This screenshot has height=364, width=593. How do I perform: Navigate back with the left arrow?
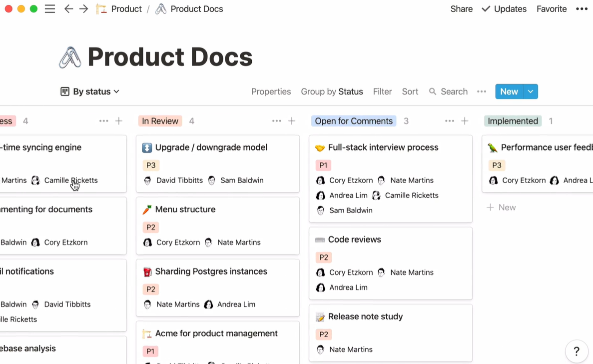(68, 9)
